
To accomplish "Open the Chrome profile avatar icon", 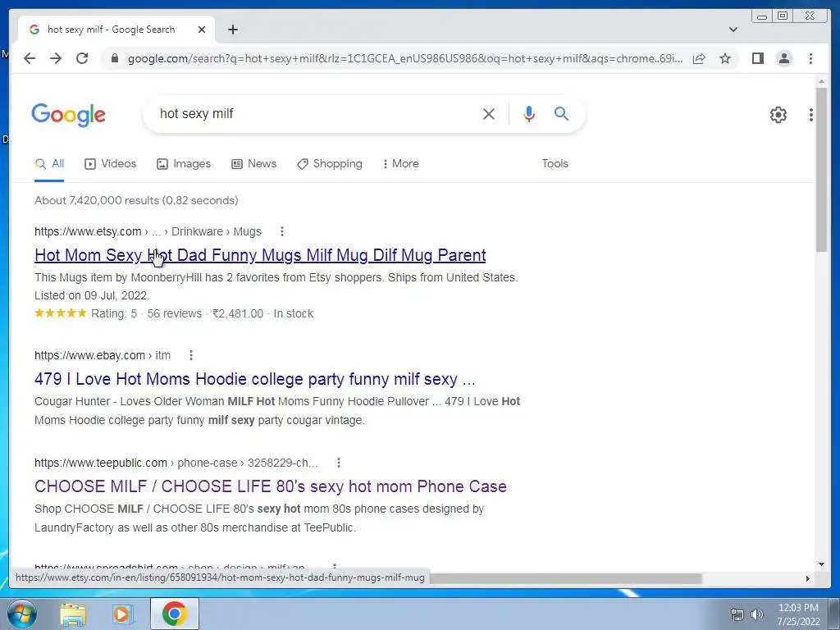I will click(x=783, y=58).
